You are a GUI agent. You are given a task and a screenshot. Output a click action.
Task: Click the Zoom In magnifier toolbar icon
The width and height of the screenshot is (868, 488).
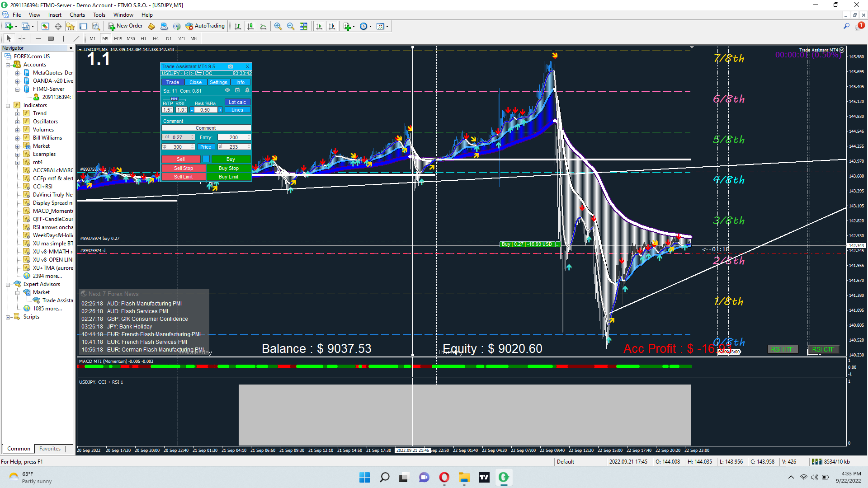(x=278, y=26)
